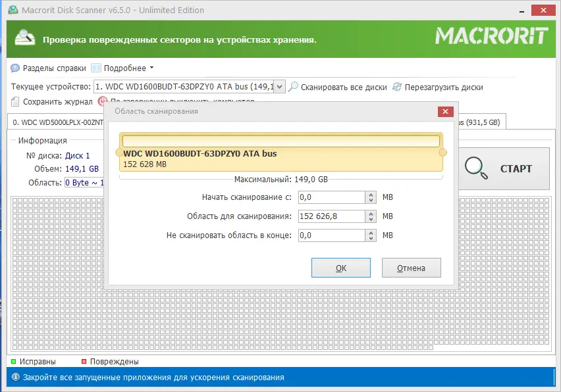Click the disk scanner logo in green banner

(x=24, y=37)
